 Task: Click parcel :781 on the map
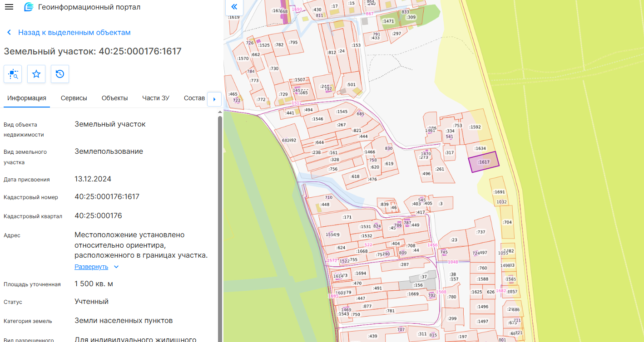(390, 311)
